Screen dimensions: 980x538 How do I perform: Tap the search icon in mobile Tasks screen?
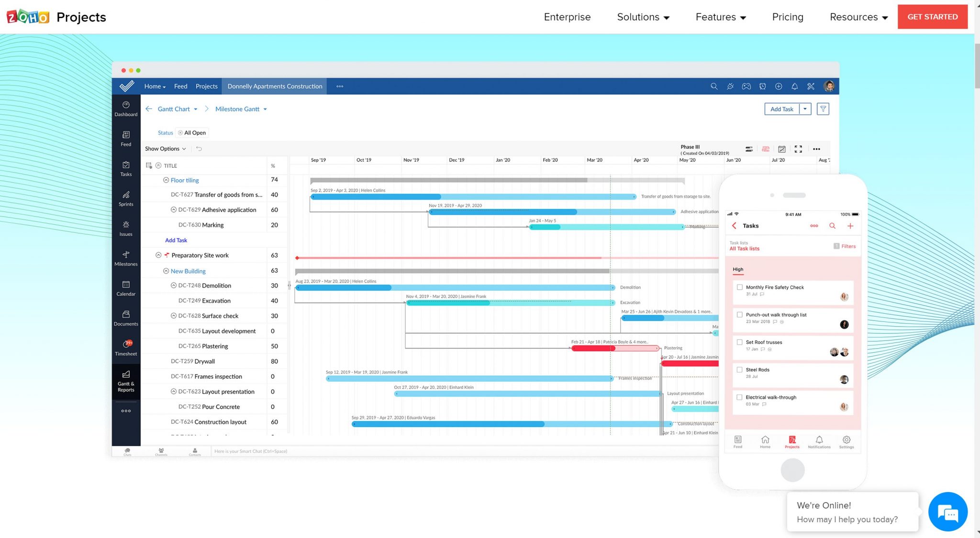833,226
